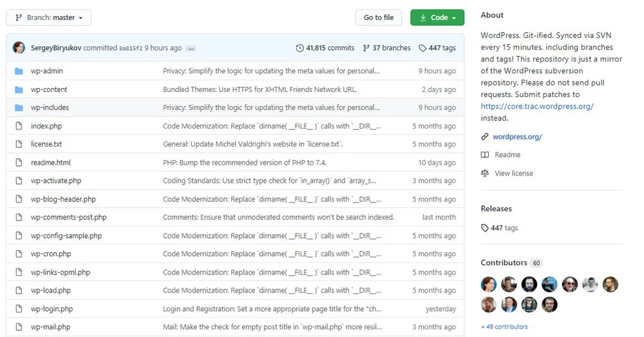644x337 pixels.
Task: Click the wp-login.php file icon
Action: coord(19,308)
